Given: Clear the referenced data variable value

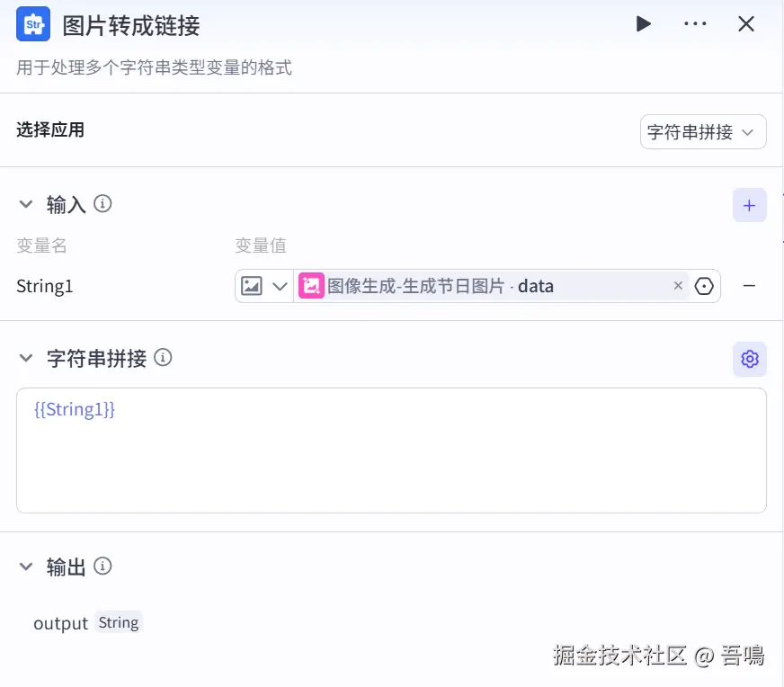Looking at the screenshot, I should tap(678, 285).
